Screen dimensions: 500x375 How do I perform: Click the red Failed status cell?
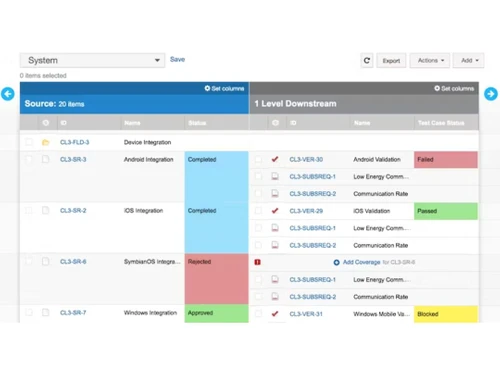tap(446, 159)
